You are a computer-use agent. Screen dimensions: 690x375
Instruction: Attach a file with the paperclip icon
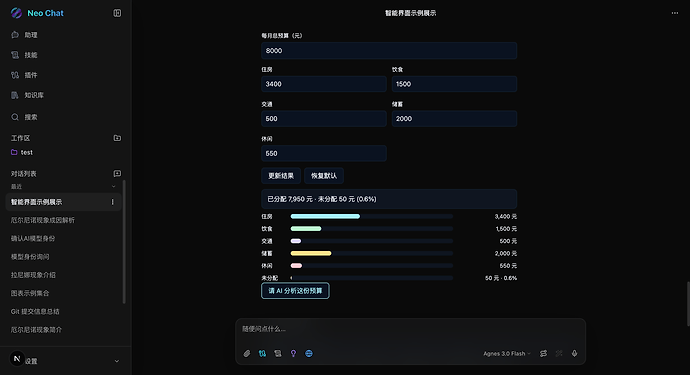(x=247, y=353)
